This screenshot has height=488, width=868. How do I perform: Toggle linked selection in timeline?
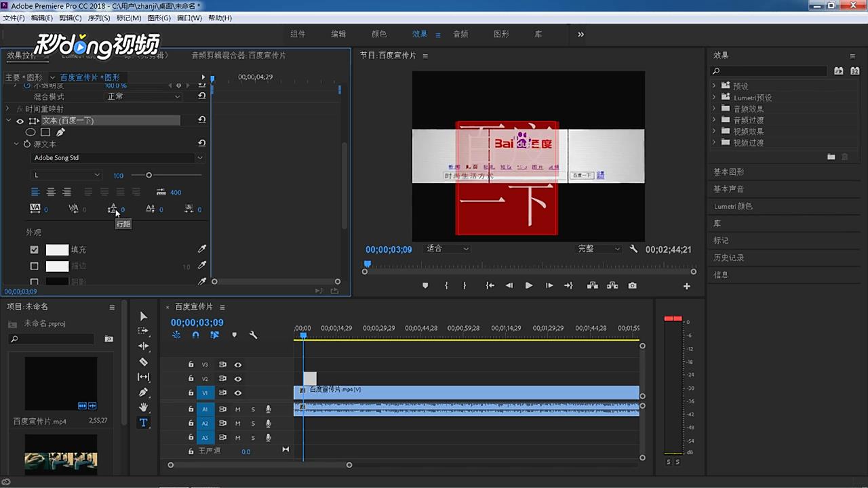tap(214, 335)
